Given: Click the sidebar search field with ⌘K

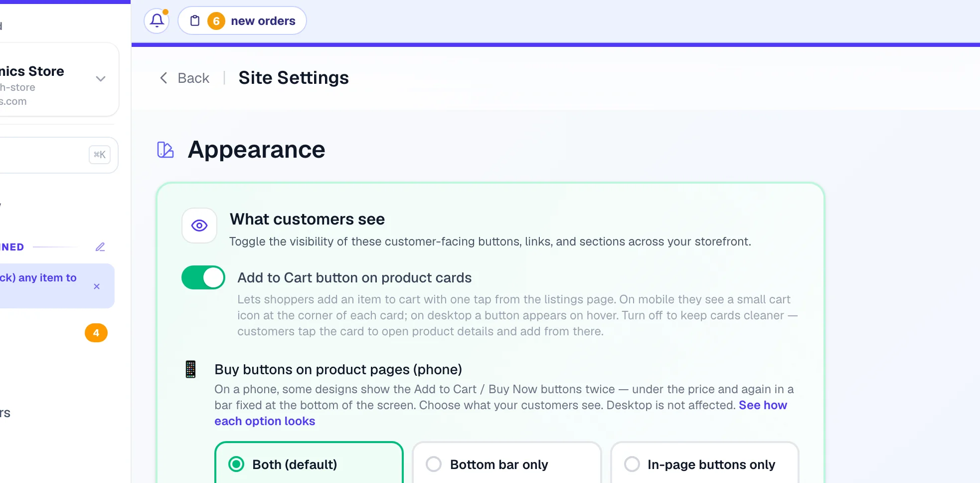Looking at the screenshot, I should coord(59,155).
